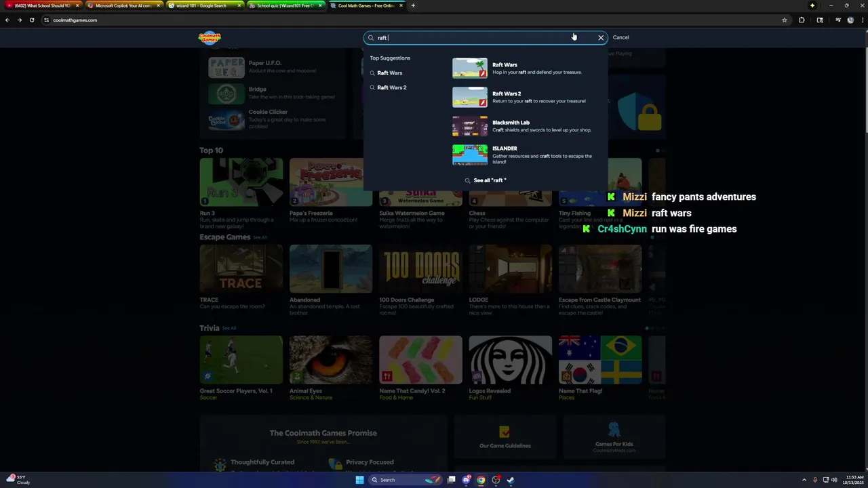Click the search icon beside 'Raft Wars 2' suggestion
This screenshot has height=488, width=868.
tap(372, 87)
